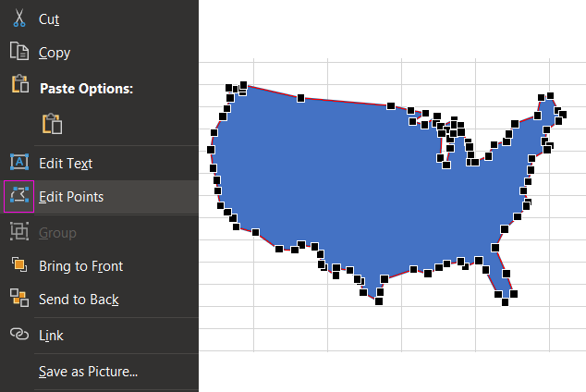The height and width of the screenshot is (392, 586).
Task: Click the Bring to Front icon
Action: pyautogui.click(x=19, y=266)
